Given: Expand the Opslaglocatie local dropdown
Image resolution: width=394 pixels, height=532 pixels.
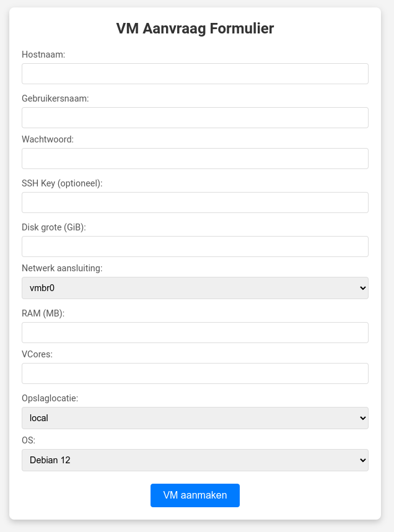Looking at the screenshot, I should [195, 418].
